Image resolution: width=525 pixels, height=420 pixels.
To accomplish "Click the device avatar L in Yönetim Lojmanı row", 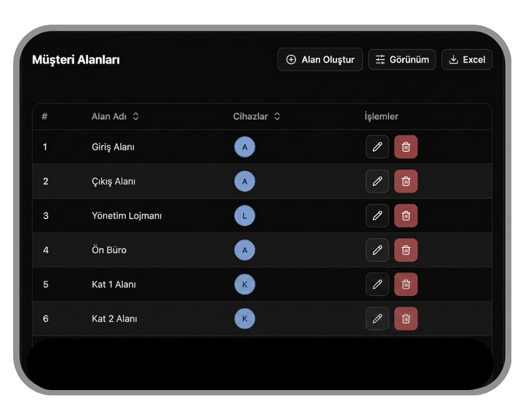I will point(245,215).
